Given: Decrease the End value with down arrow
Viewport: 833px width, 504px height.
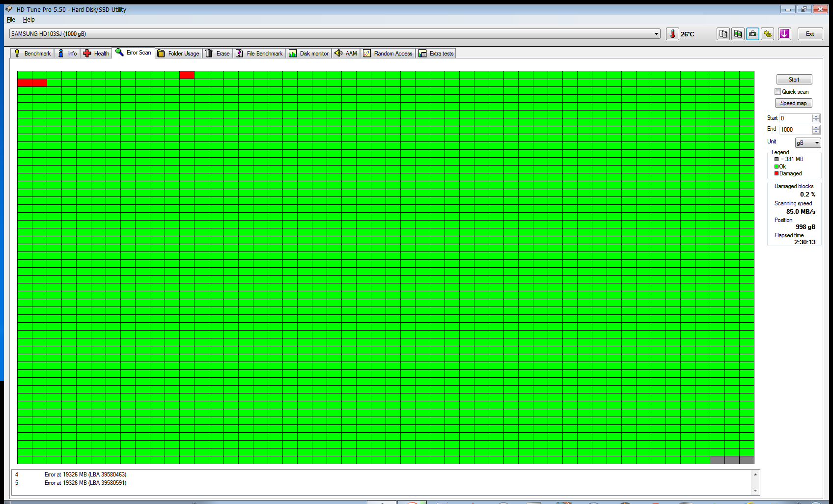Looking at the screenshot, I should 816,132.
